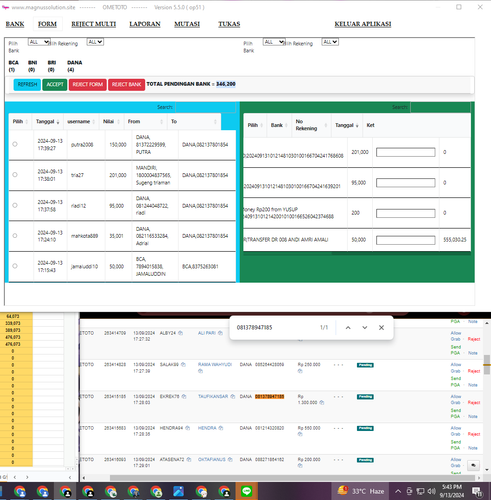The height and width of the screenshot is (500, 491).
Task: Open the BANK menu
Action: [15, 24]
